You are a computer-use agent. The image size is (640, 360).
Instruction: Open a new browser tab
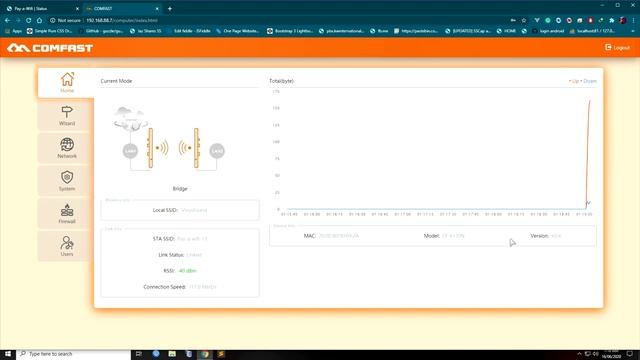coord(170,9)
